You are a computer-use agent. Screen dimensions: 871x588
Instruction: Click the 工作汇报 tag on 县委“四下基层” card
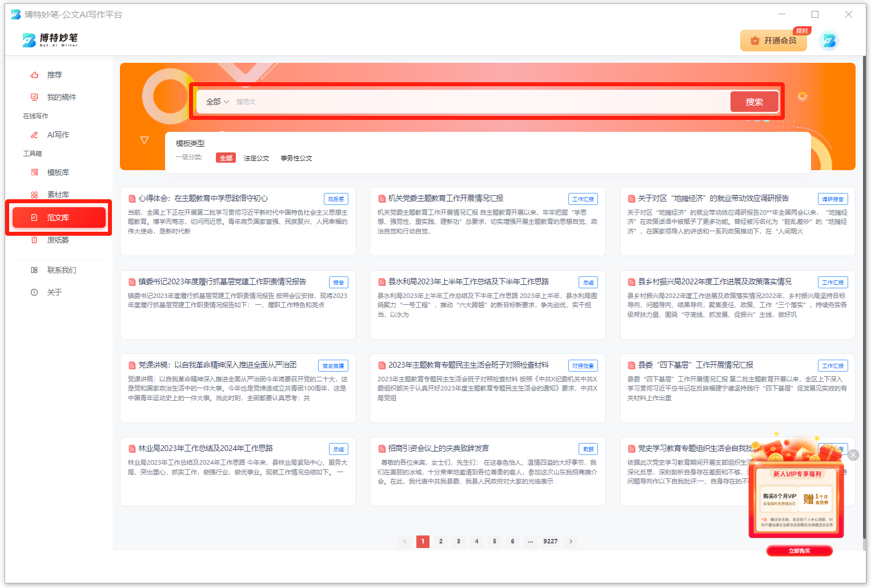[x=833, y=366]
